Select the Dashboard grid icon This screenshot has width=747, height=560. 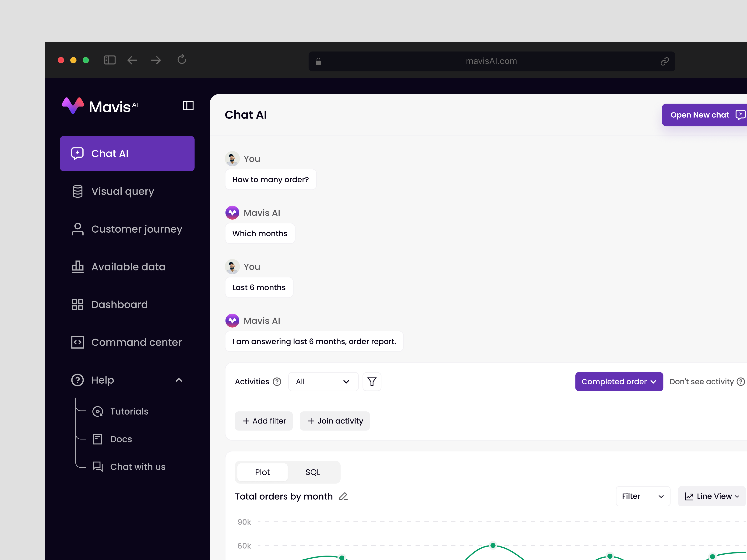(x=77, y=304)
